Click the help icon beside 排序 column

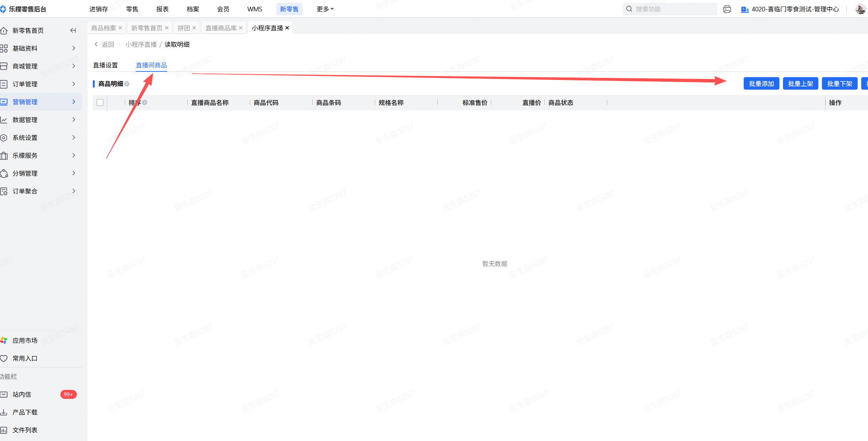[145, 102]
